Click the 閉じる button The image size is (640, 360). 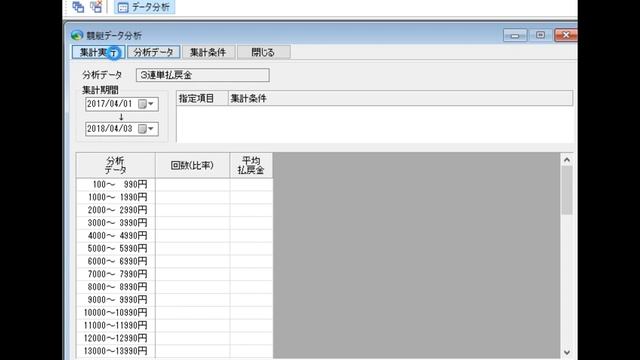(x=263, y=52)
